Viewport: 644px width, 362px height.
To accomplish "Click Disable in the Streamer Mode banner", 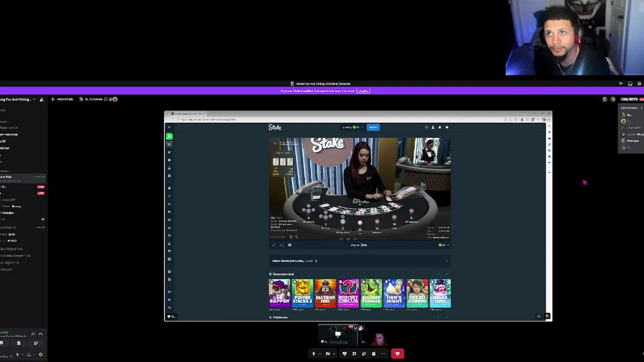I will 363,91.
